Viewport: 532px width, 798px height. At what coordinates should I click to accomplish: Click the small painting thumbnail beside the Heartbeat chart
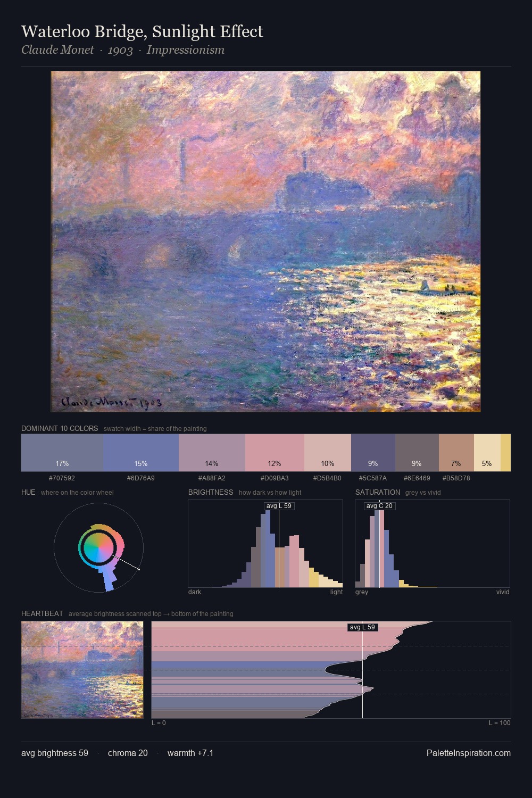(x=82, y=670)
